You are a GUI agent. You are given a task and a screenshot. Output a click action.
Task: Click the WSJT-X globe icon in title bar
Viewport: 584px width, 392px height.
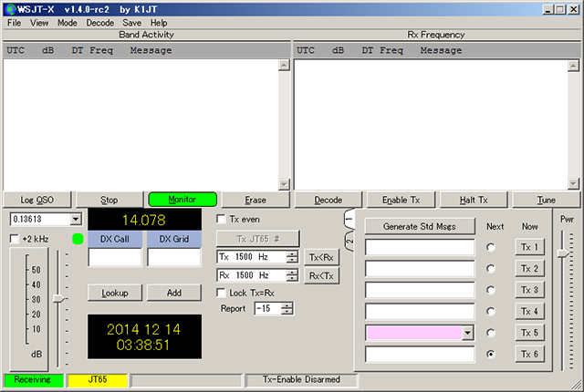point(10,9)
